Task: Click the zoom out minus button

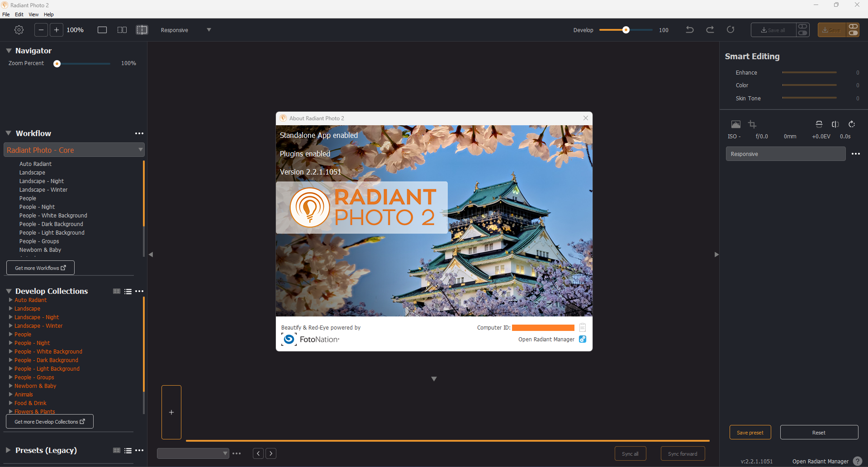Action: pos(41,30)
